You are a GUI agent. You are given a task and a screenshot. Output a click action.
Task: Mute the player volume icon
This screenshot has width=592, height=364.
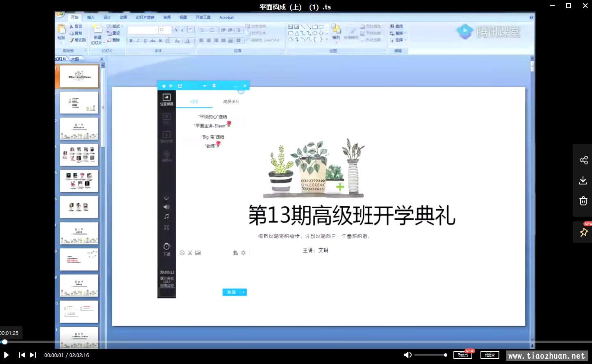tap(407, 355)
